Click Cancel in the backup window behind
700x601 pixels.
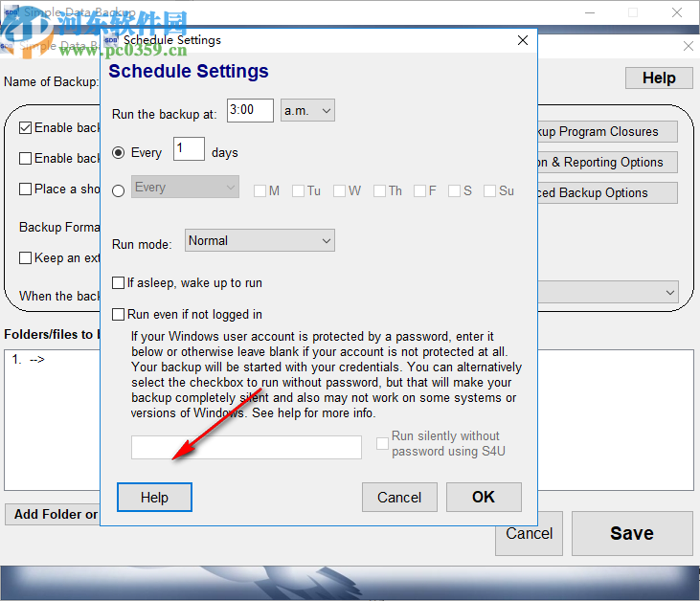click(529, 535)
